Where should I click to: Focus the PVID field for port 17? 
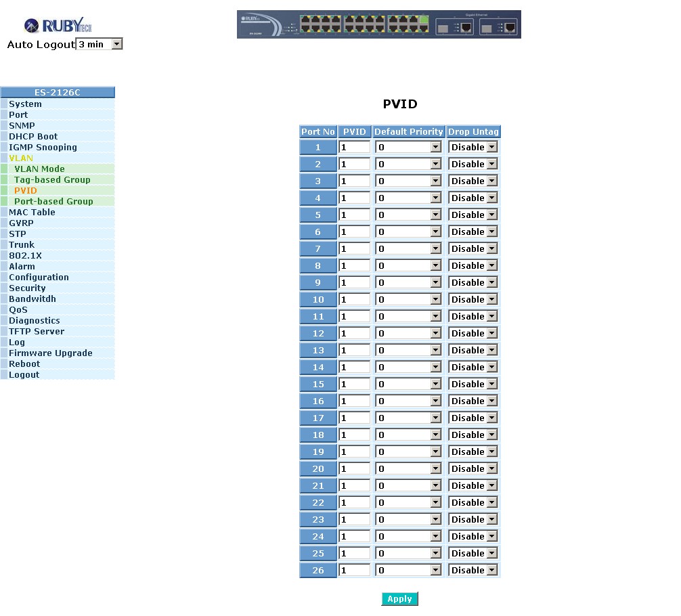355,418
